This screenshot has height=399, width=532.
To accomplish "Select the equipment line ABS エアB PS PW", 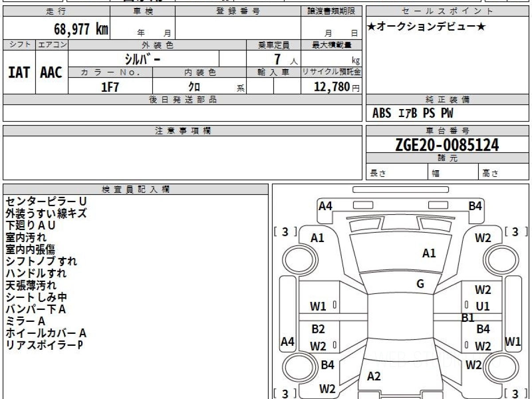I will (x=413, y=113).
